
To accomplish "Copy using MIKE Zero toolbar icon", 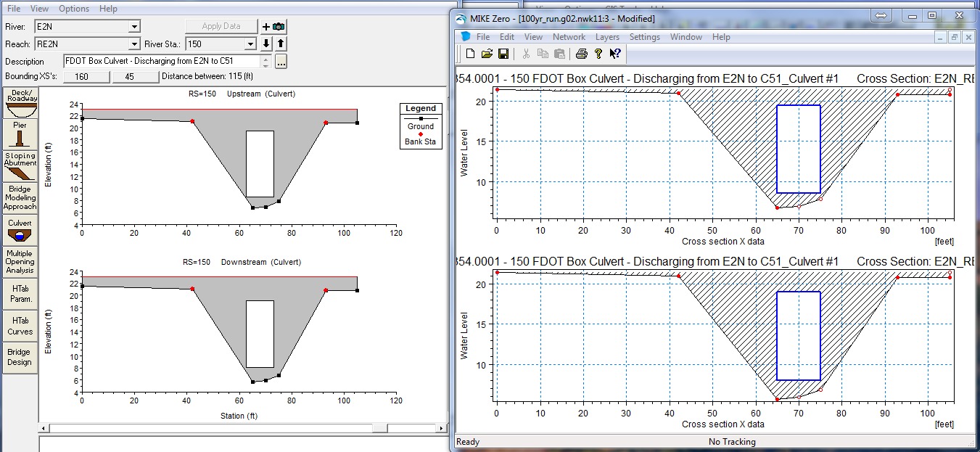I will point(543,53).
